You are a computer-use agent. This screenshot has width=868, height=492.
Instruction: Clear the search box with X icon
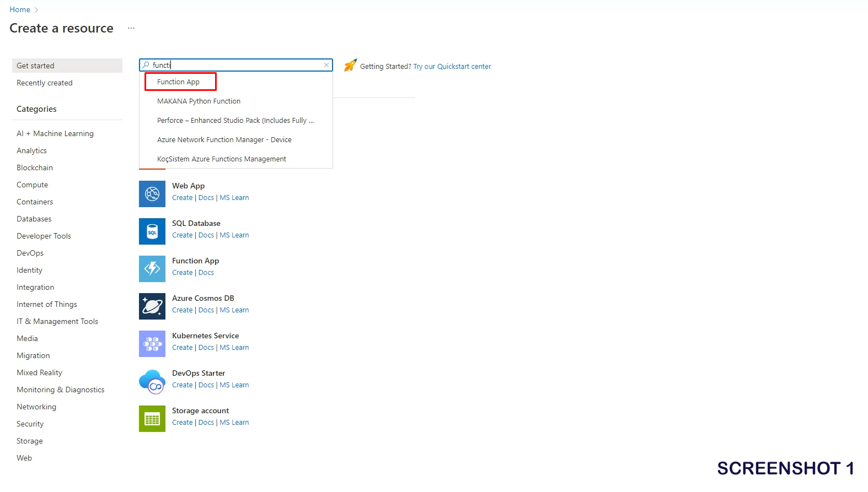(x=326, y=65)
